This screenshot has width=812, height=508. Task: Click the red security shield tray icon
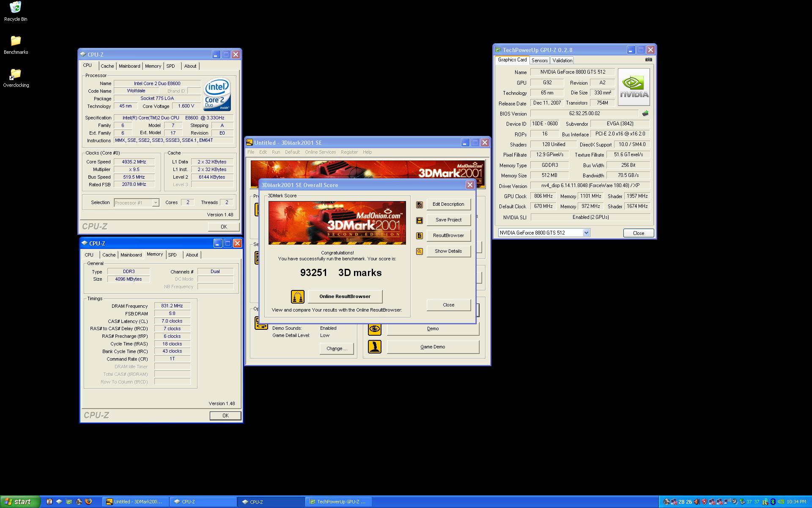(704, 502)
